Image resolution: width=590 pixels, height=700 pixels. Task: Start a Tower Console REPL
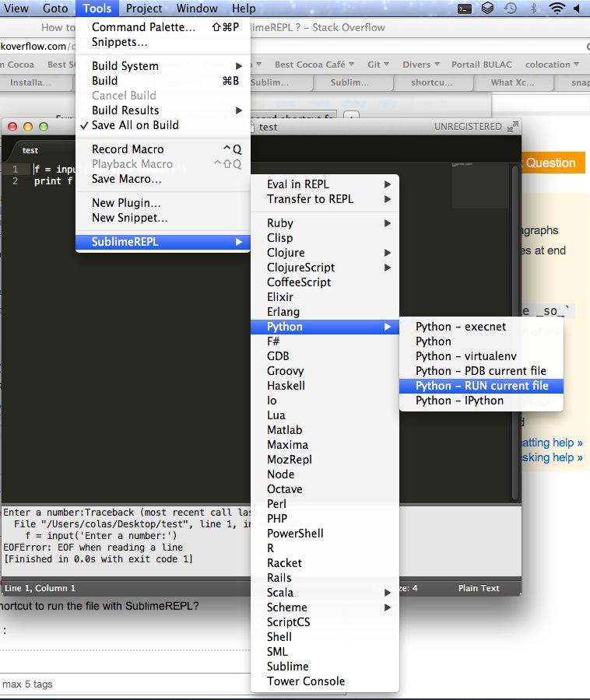click(x=325, y=681)
